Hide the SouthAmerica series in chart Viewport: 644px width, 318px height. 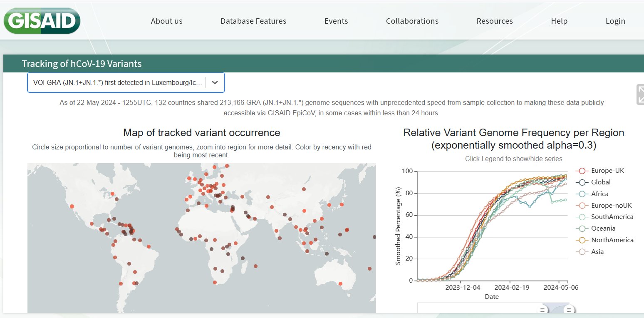582,217
